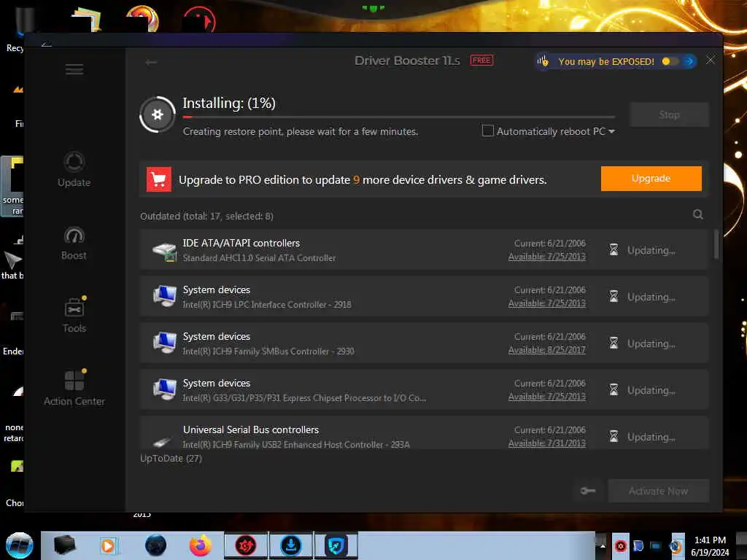This screenshot has height=560, width=747.
Task: Open Available: 7/25/2013 link for LPC Interface Controller
Action: [x=546, y=303]
